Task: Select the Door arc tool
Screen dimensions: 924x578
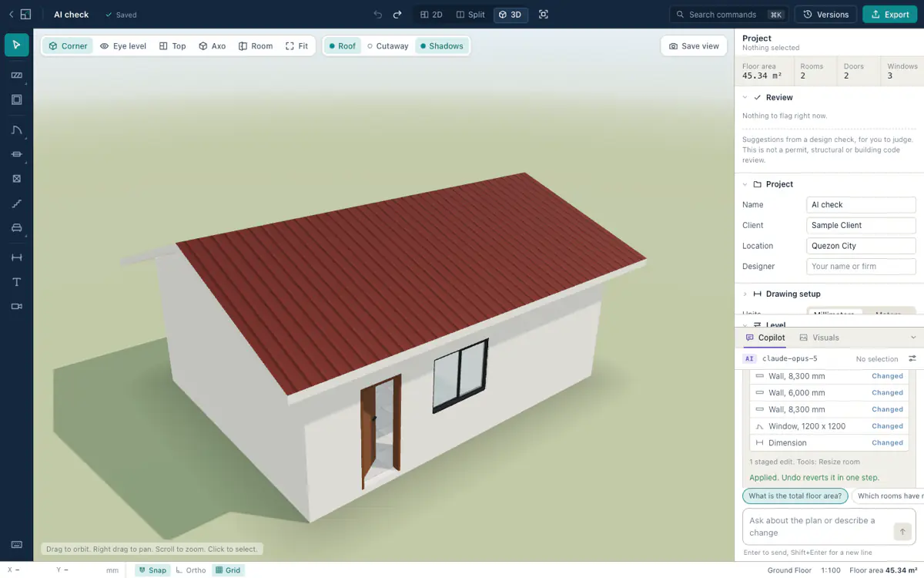Action: [x=16, y=130]
